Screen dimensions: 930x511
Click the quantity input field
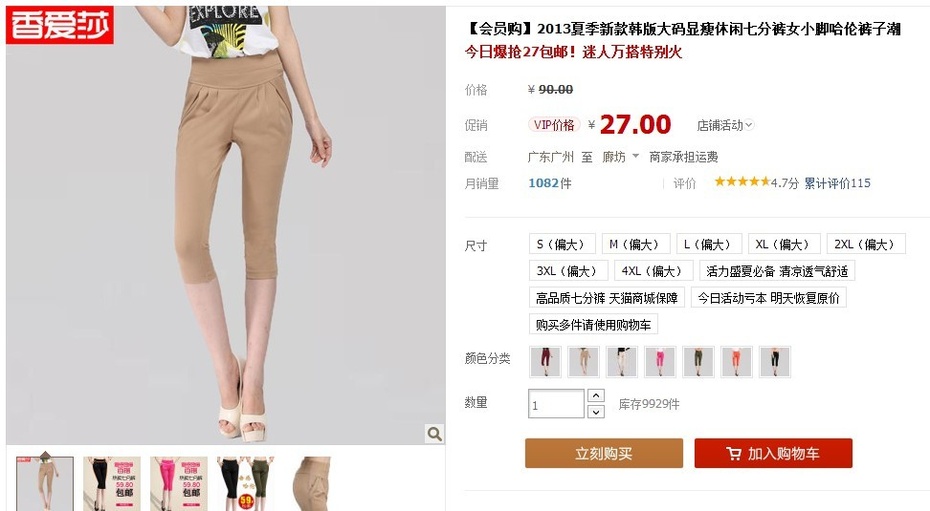click(556, 404)
